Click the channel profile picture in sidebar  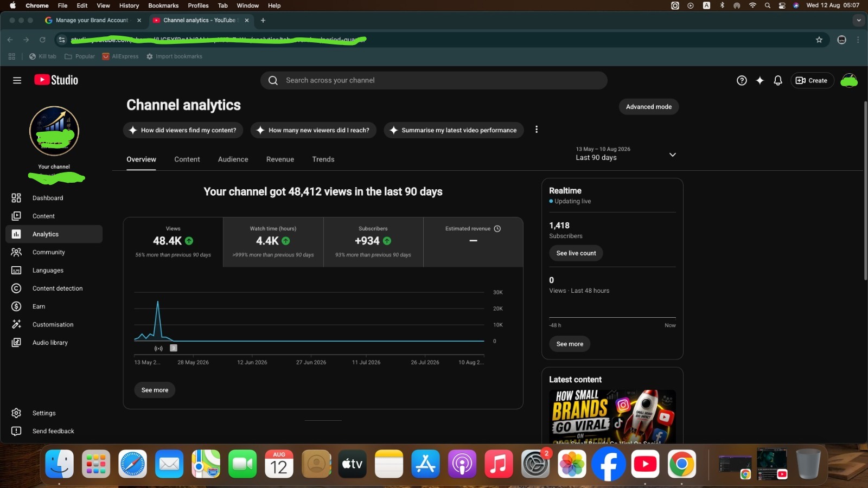click(x=54, y=131)
